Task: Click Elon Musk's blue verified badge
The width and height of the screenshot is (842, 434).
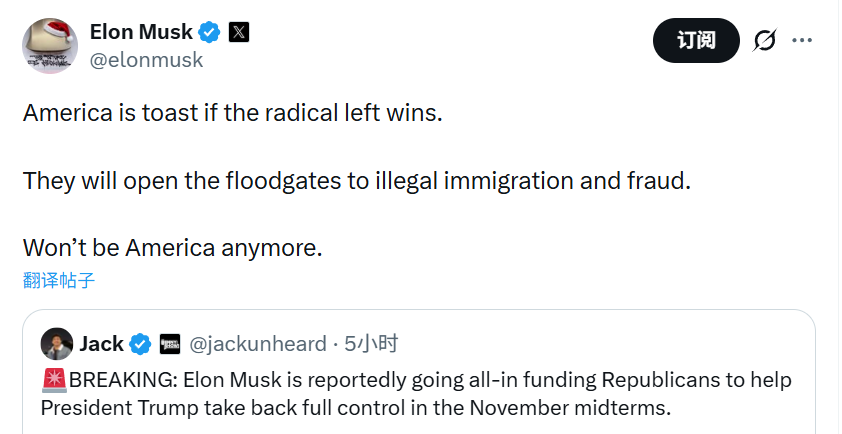Action: (x=209, y=33)
